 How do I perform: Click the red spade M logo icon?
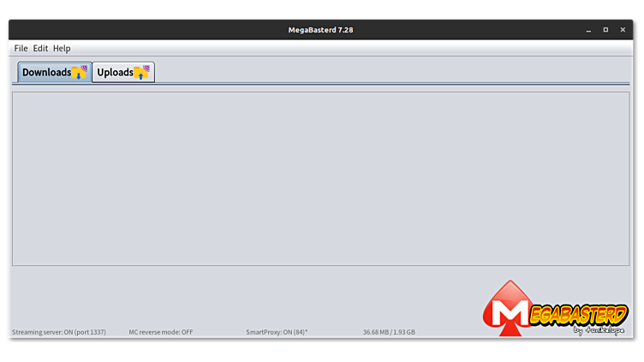[x=509, y=308]
